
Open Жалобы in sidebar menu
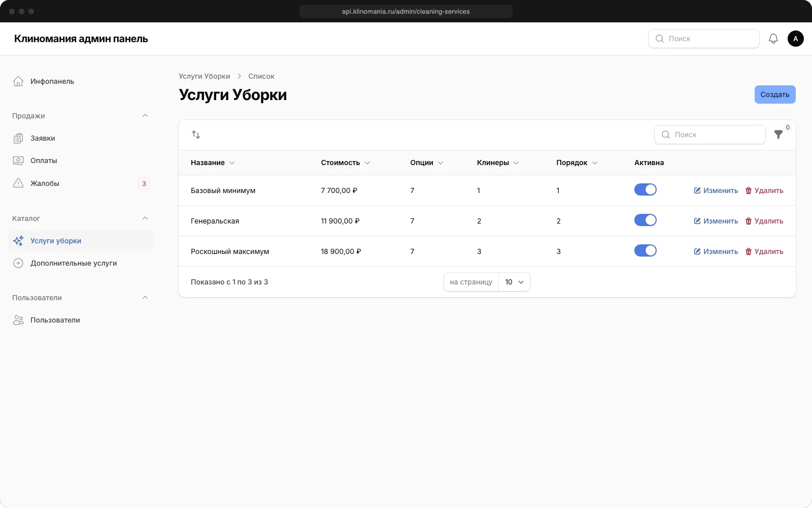pyautogui.click(x=81, y=183)
